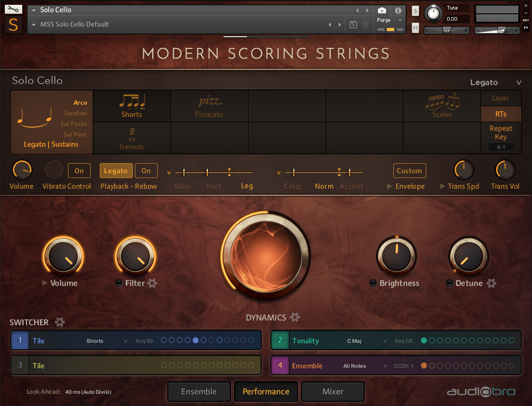Select the Scales articulation
The image size is (532, 406).
pos(442,106)
